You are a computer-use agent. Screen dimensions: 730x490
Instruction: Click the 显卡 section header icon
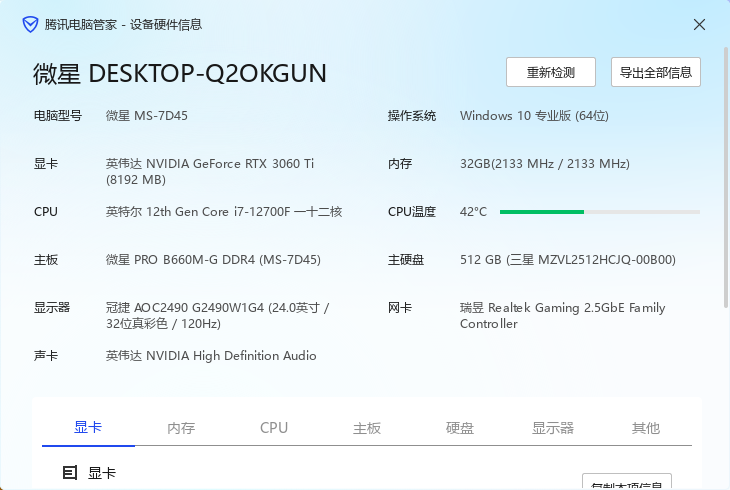(70, 473)
